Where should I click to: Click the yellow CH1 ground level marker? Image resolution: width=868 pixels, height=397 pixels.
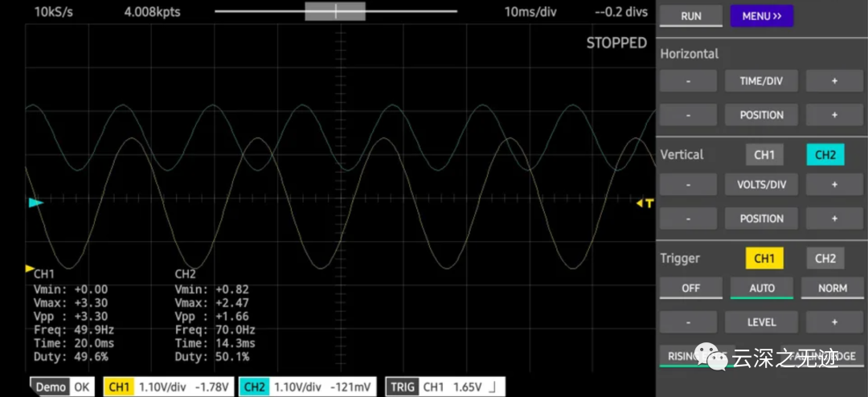[x=30, y=268]
